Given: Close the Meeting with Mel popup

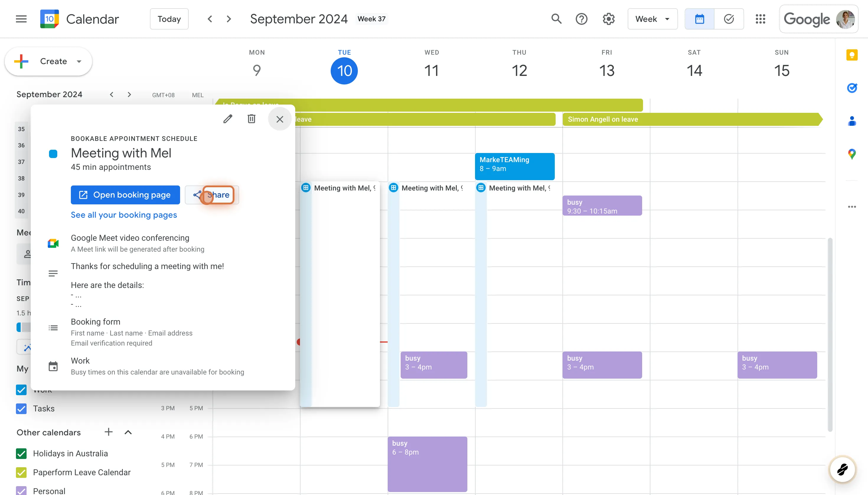Looking at the screenshot, I should coord(280,119).
